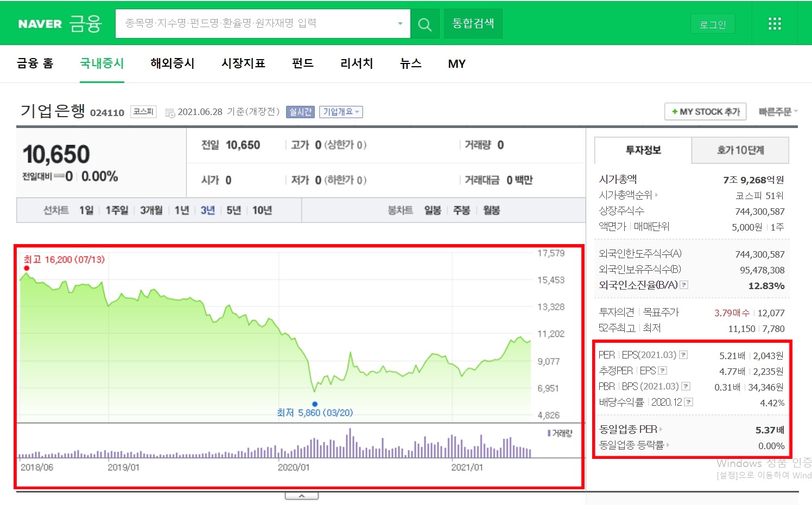The height and width of the screenshot is (505, 812).
Task: Open the 해외증시 tab
Action: tap(173, 63)
